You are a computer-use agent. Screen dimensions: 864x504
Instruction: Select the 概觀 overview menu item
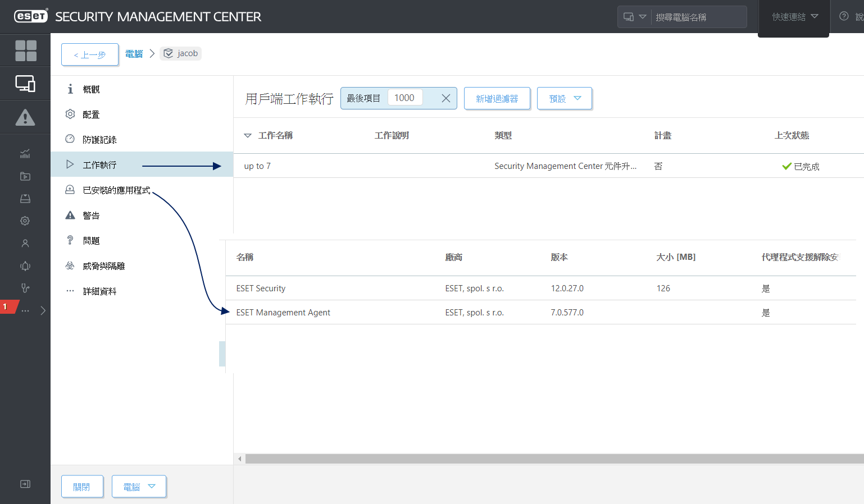(142, 89)
